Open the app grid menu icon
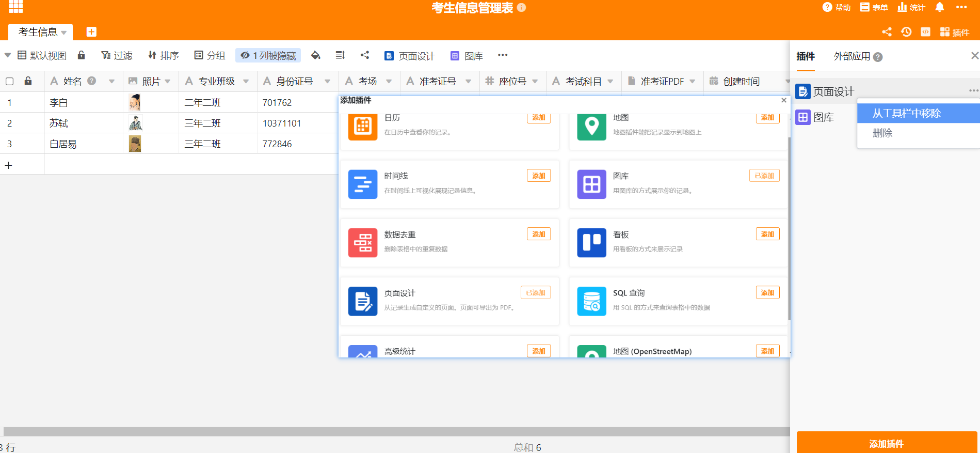The height and width of the screenshot is (453, 980). point(16,7)
